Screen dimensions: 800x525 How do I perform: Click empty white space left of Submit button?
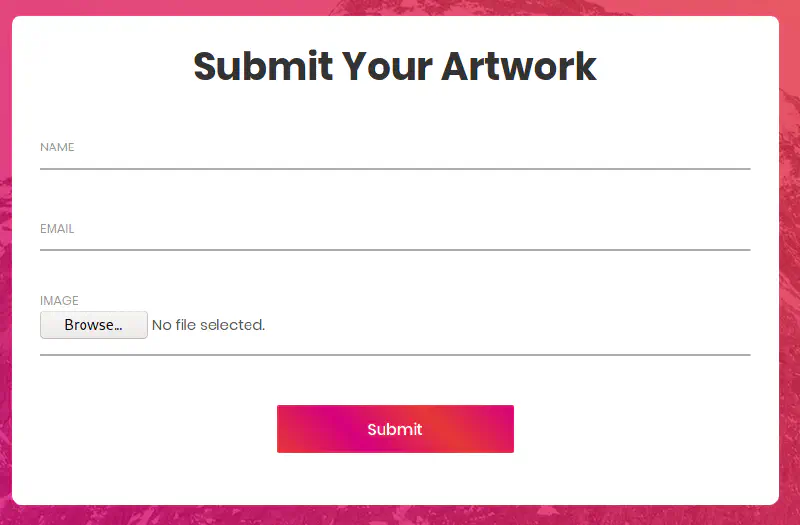coord(150,430)
